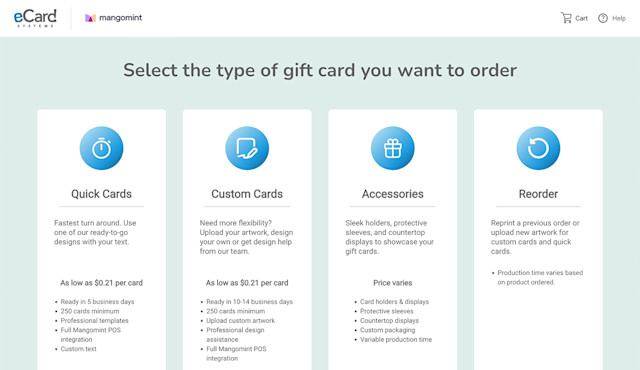Choose the Reorder heading
Screen dimensions: 640x370
point(538,194)
